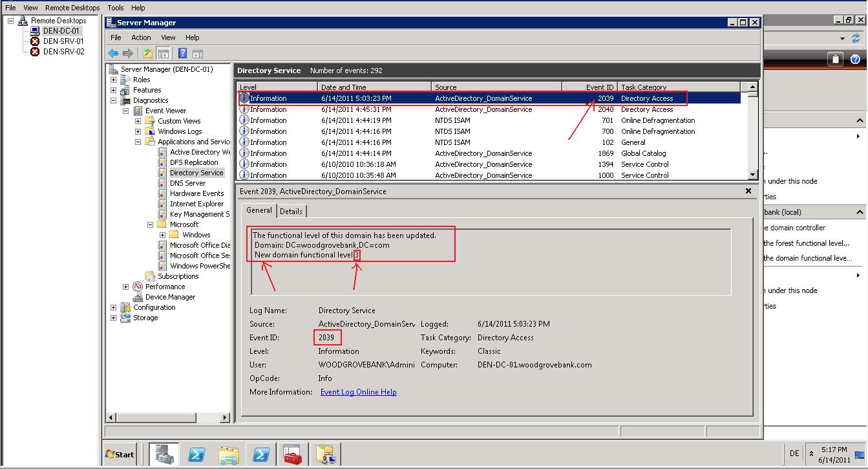Open the first PowerShell taskbar icon
The height and width of the screenshot is (469, 868).
(196, 454)
